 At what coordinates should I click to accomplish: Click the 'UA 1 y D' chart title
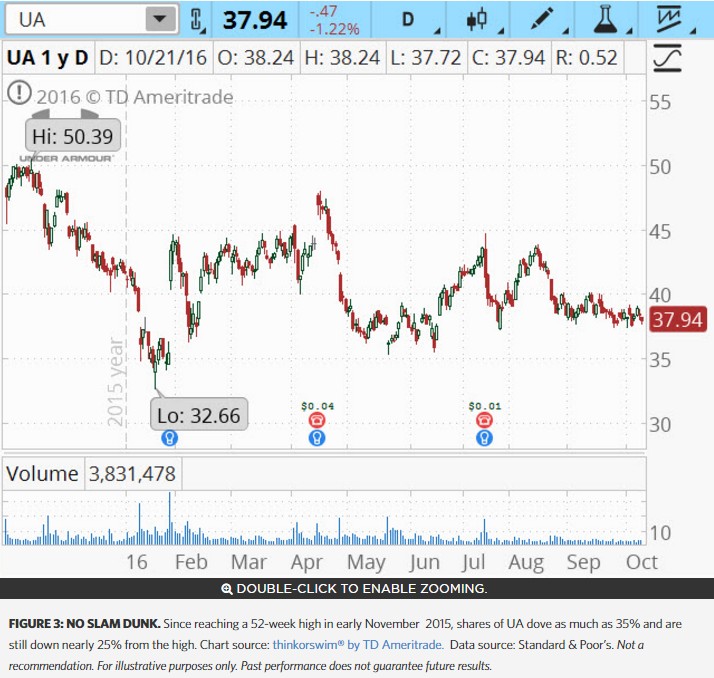[x=47, y=58]
